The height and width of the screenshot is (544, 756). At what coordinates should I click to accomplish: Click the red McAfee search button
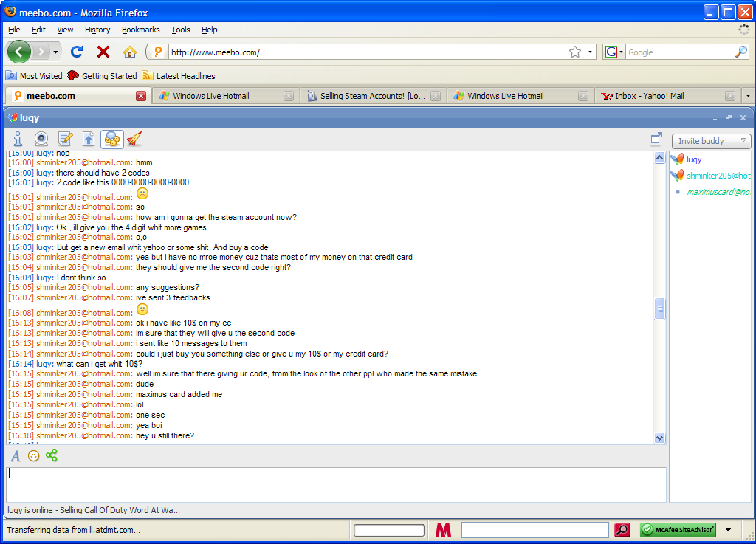pos(622,530)
